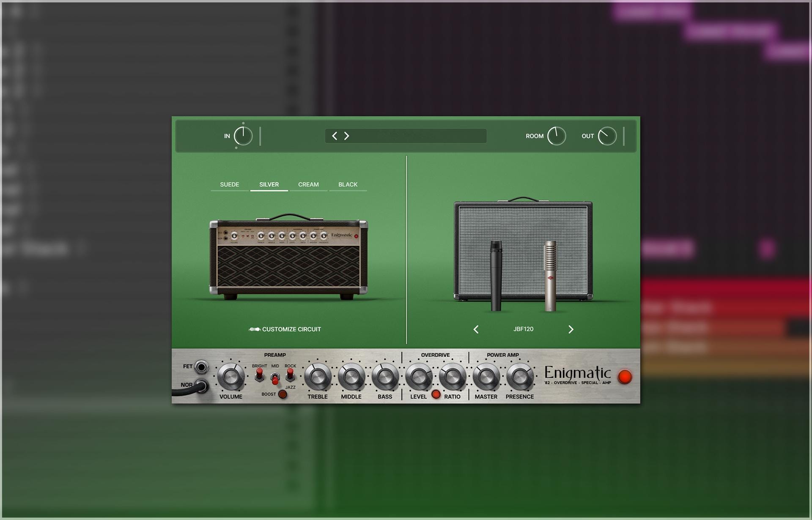Screen dimensions: 812x520
Task: Switch to the next cabinet model
Action: pos(571,329)
